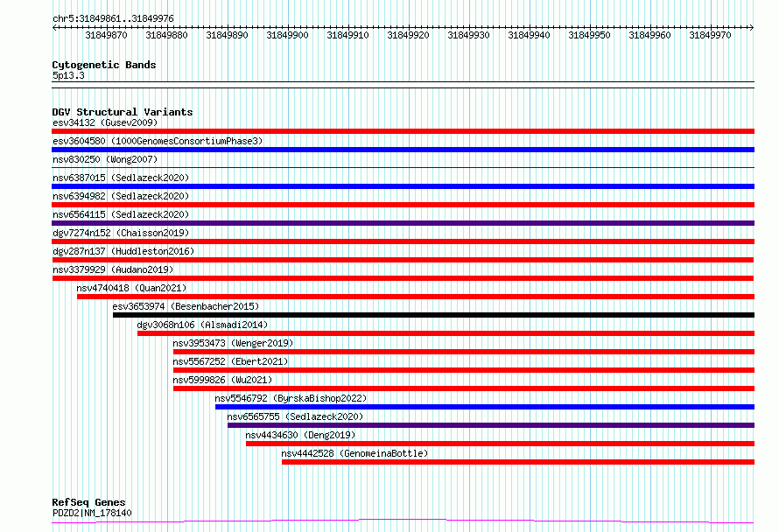
Task: Click the Cytogenetic Bands track heading
Action: pos(104,65)
